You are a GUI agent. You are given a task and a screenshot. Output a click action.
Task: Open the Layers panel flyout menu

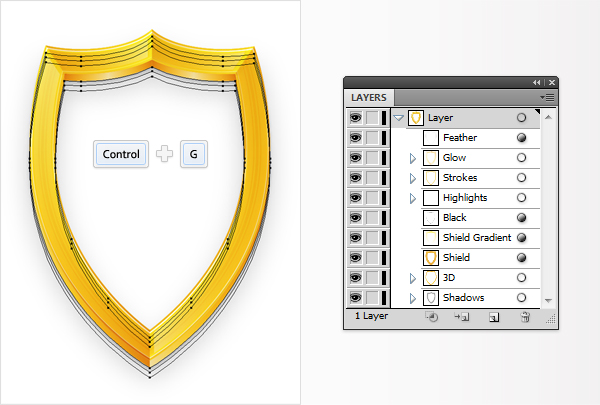click(x=547, y=98)
